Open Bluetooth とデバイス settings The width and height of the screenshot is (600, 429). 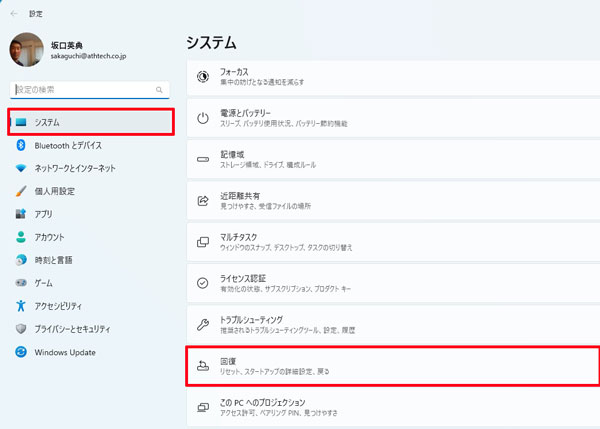[x=67, y=145]
